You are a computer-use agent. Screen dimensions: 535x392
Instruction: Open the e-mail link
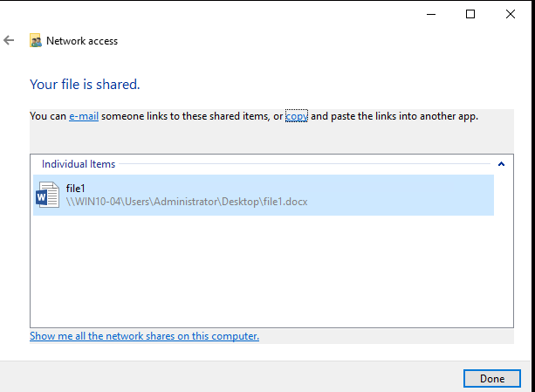[84, 116]
